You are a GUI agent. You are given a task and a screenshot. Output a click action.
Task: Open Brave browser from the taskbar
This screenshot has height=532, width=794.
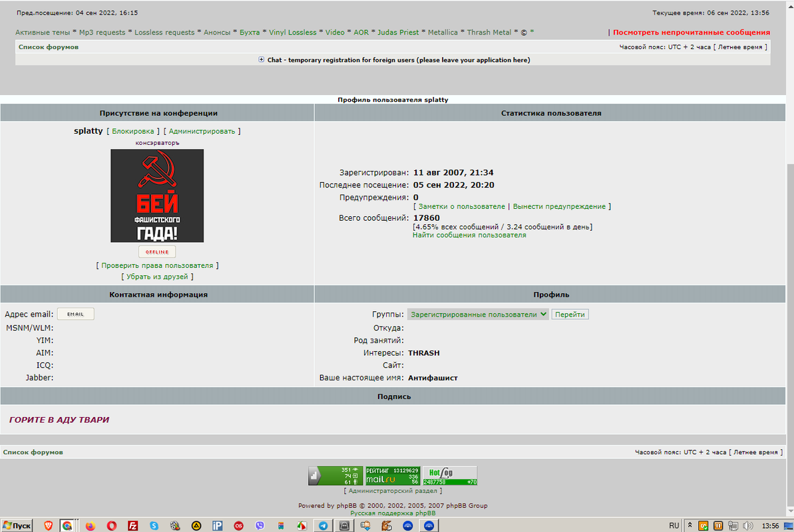48,525
